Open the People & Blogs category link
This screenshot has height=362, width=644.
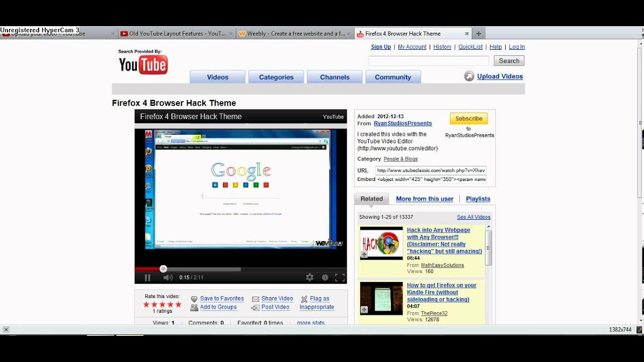400,159
